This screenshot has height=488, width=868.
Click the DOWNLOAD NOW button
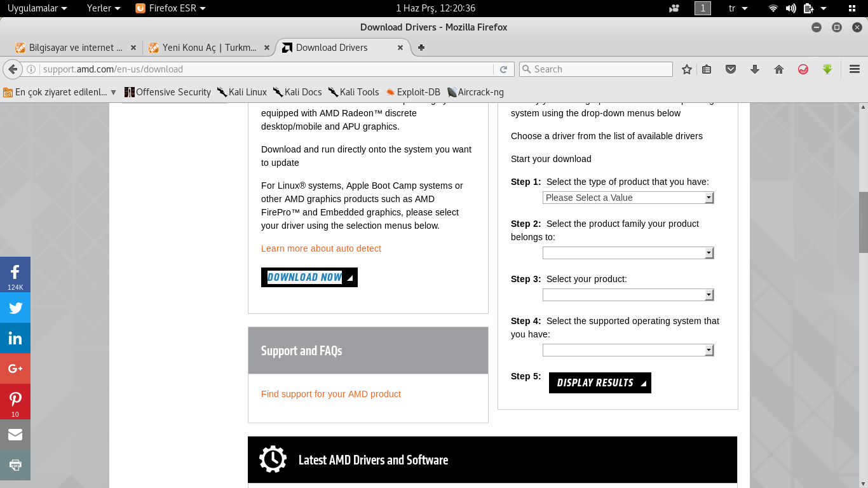309,277
